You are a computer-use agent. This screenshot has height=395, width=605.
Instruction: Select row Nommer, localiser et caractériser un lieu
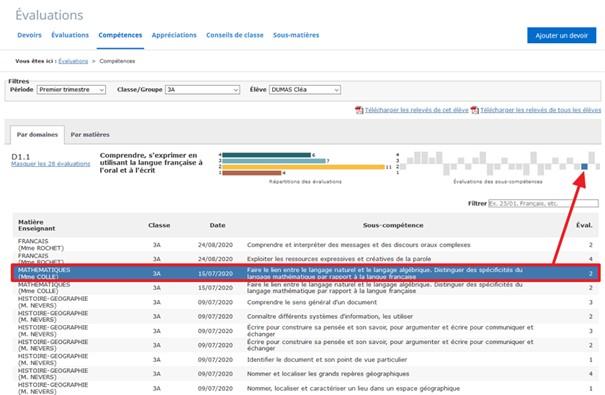tap(306, 388)
